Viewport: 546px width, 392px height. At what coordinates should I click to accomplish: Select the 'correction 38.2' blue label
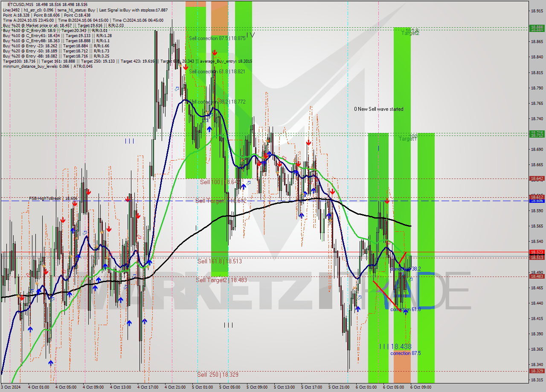pos(406,269)
